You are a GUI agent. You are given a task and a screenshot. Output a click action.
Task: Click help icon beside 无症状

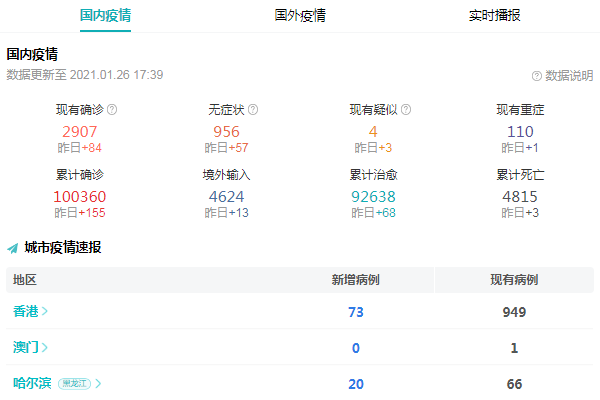tap(253, 110)
